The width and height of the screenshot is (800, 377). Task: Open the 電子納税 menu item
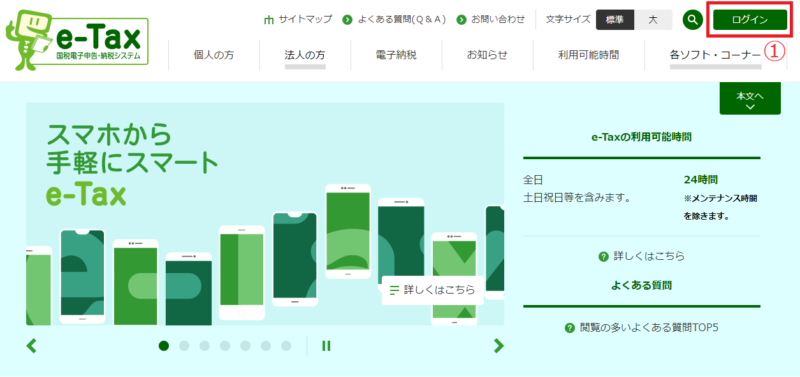(x=396, y=56)
